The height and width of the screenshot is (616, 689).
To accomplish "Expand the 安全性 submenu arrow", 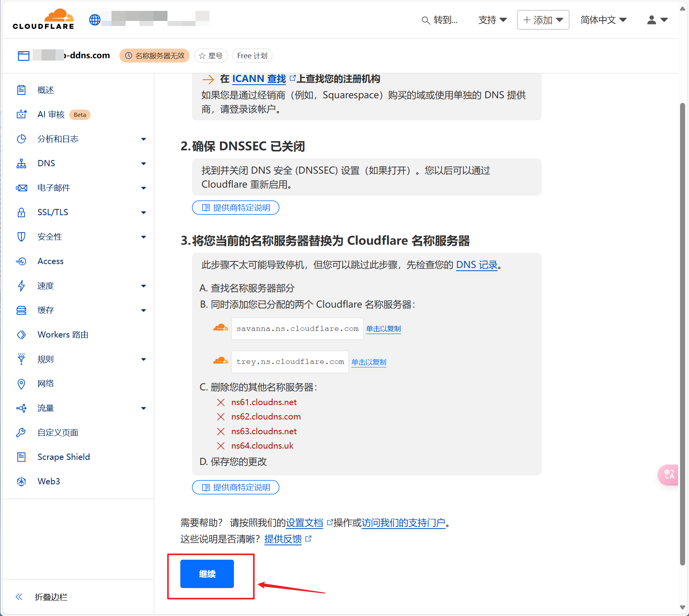I will click(143, 237).
